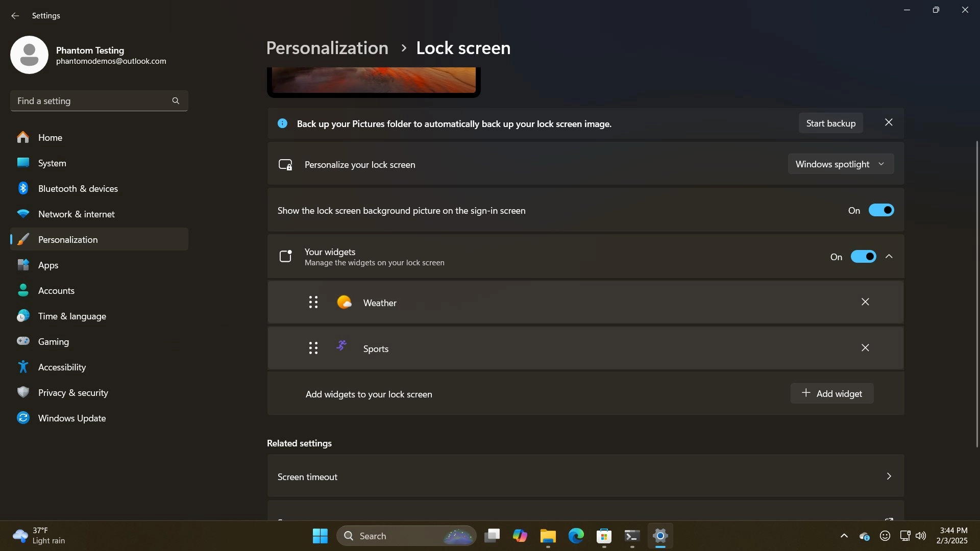Turn off sign-in screen background picture toggle
Screen dimensions: 980x551
pos(881,210)
